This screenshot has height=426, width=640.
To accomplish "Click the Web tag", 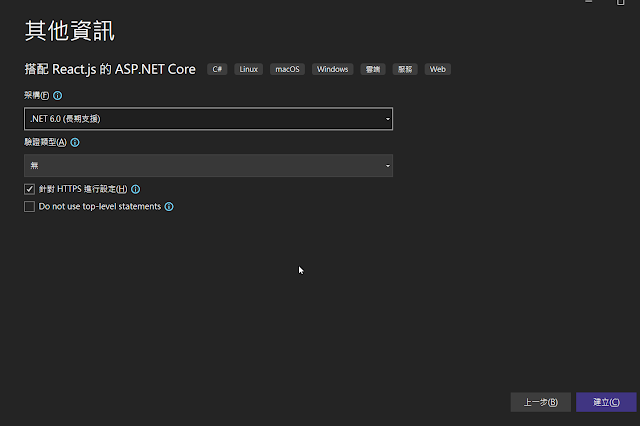I will pos(437,69).
